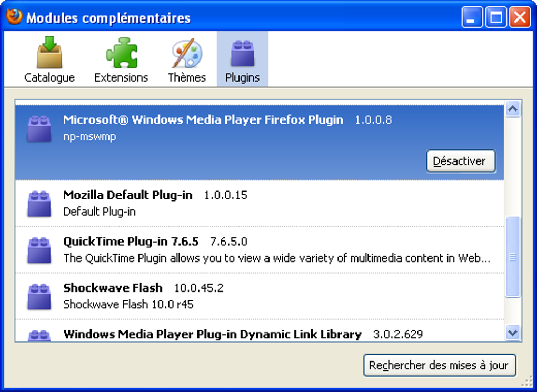Click version number 1.0.0.15

click(x=226, y=195)
